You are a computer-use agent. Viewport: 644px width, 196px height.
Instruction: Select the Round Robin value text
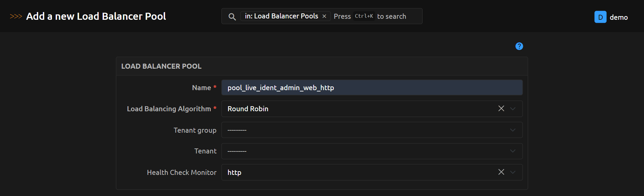[248, 109]
